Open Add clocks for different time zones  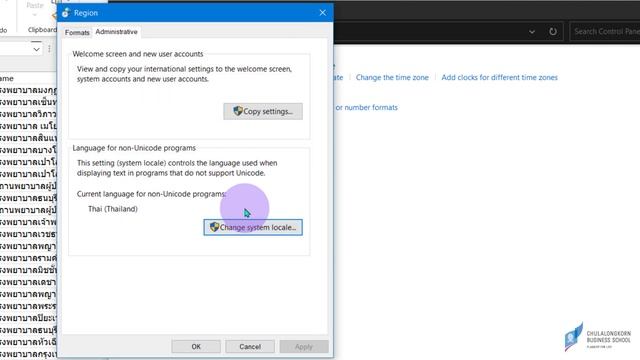pyautogui.click(x=499, y=77)
